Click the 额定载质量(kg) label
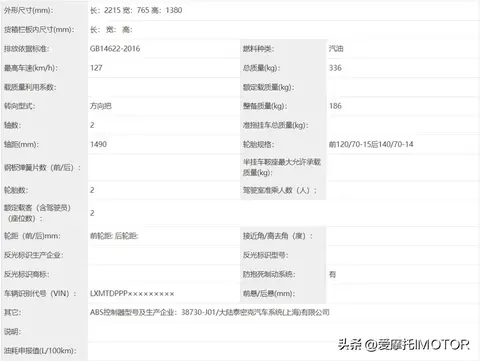 pos(269,87)
